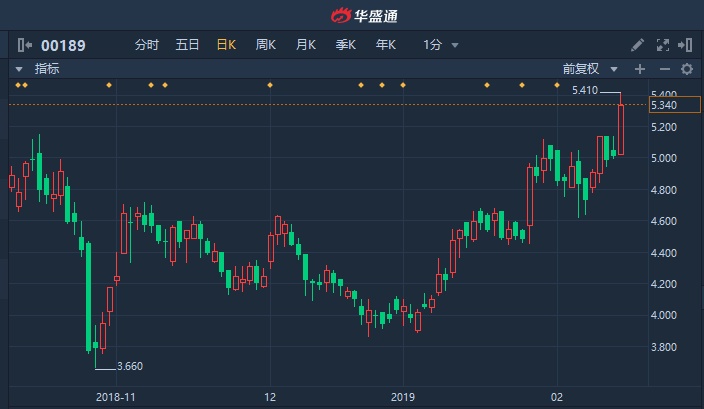Open chart settings gear icon
The height and width of the screenshot is (409, 704).
[687, 69]
